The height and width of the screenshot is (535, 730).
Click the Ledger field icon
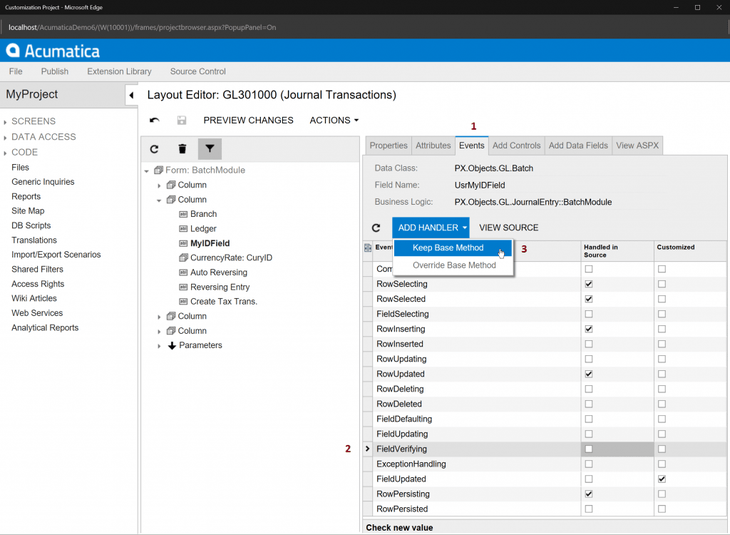click(x=183, y=229)
